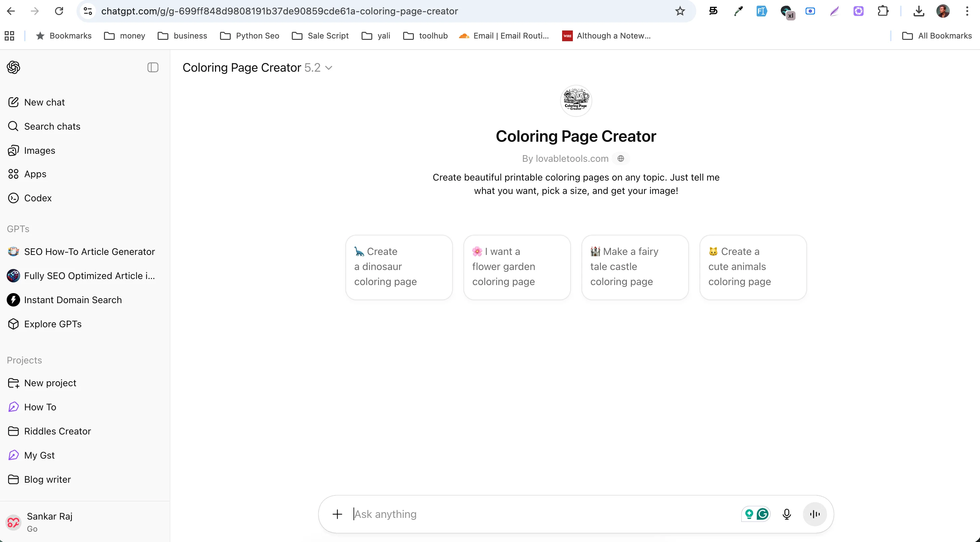Click the Grammarly icon inside the input field
This screenshot has width=980, height=542.
tap(762, 514)
